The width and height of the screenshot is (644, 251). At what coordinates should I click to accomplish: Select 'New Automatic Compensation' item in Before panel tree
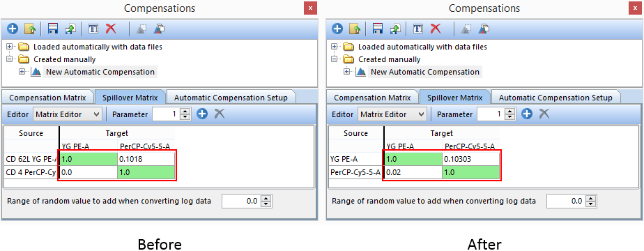(100, 72)
